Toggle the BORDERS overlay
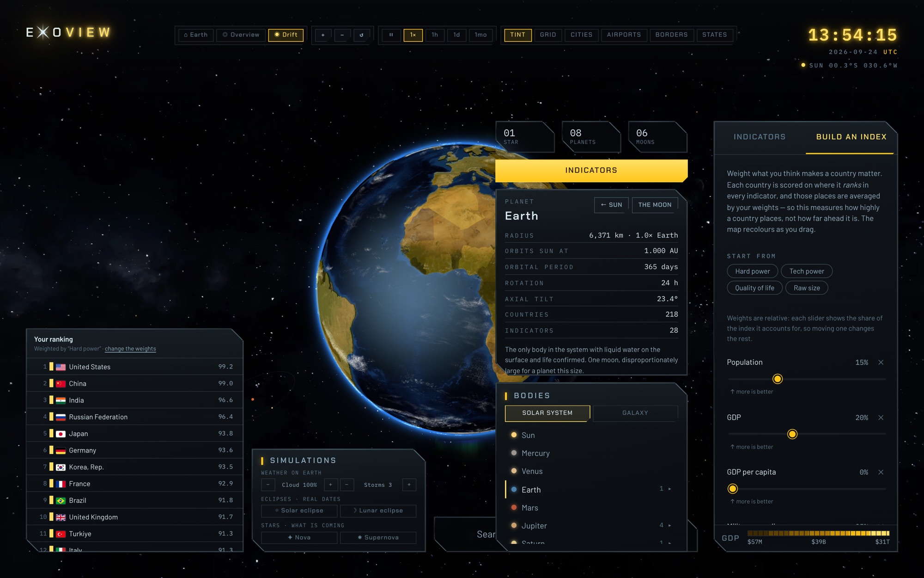This screenshot has width=924, height=578. 671,35
